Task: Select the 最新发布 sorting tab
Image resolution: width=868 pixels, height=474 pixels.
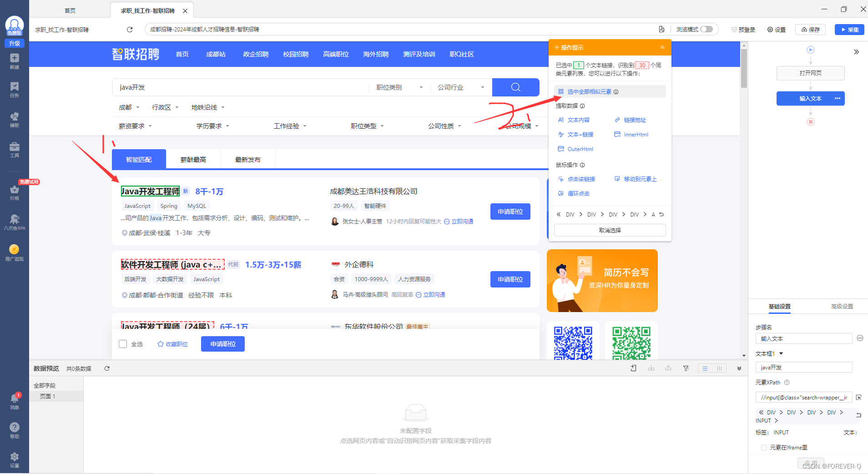Action: click(248, 160)
